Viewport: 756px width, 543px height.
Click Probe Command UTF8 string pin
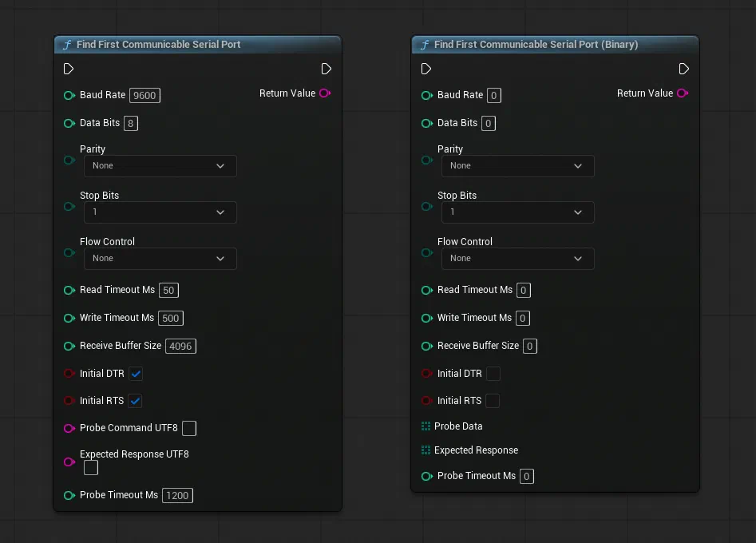point(69,428)
